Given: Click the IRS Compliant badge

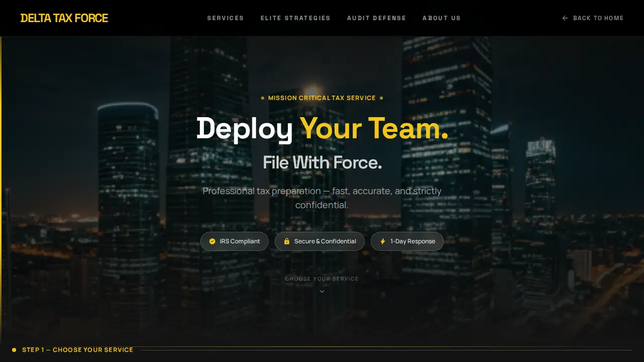Looking at the screenshot, I should (x=234, y=241).
